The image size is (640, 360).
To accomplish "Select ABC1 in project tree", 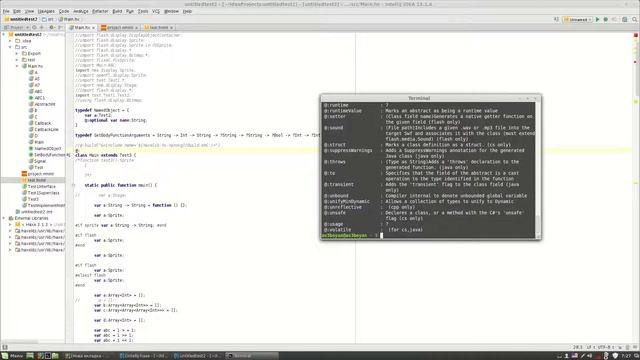I will pos(37,98).
